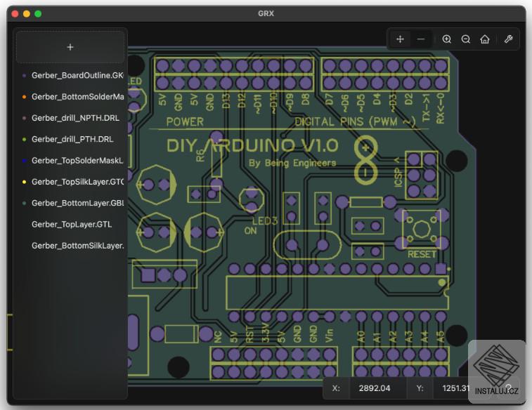Select the Gerber_BottomSilkLayer layer
The image size is (532, 410).
pos(70,246)
